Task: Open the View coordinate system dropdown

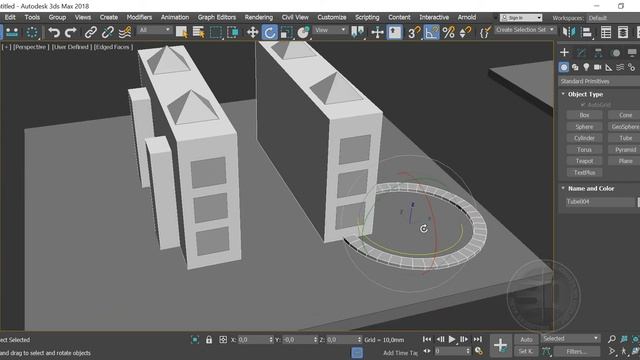Action: 330,30
